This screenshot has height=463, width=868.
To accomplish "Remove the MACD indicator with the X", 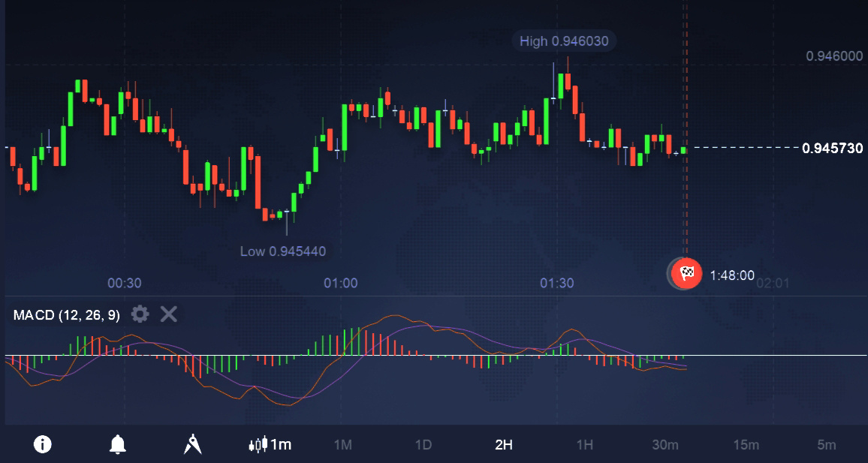I will (169, 314).
